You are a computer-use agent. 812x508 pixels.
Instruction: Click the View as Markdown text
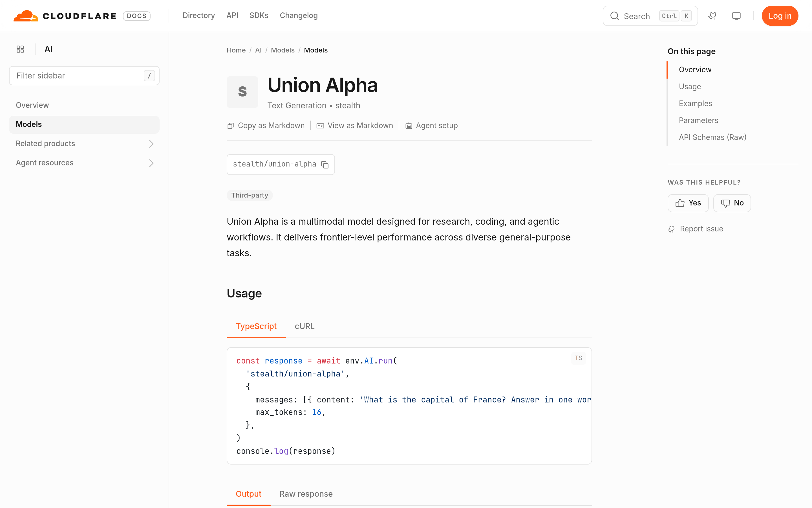pyautogui.click(x=360, y=126)
